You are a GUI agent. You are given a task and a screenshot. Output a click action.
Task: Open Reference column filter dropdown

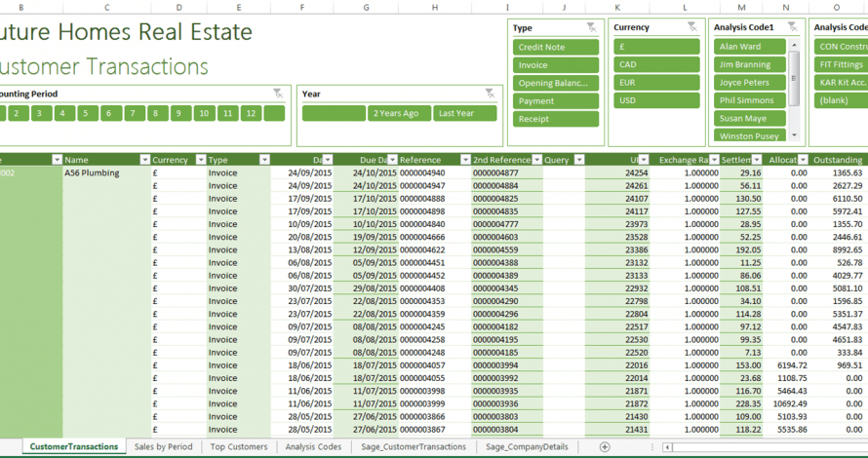[465, 160]
